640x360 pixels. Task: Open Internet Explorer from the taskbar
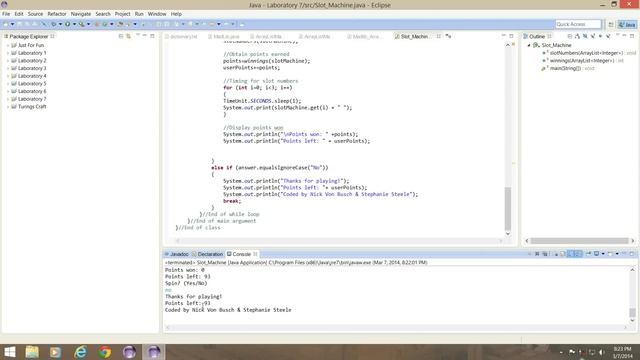(x=80, y=352)
